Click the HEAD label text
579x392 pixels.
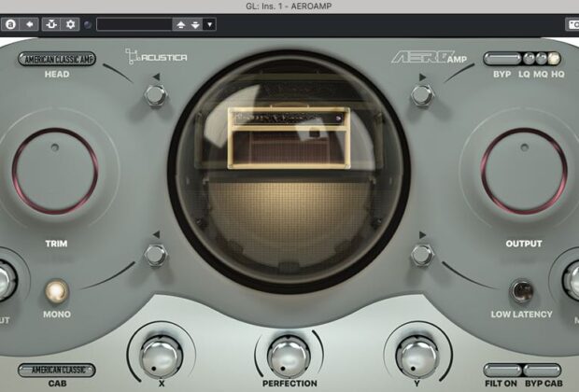(x=57, y=74)
